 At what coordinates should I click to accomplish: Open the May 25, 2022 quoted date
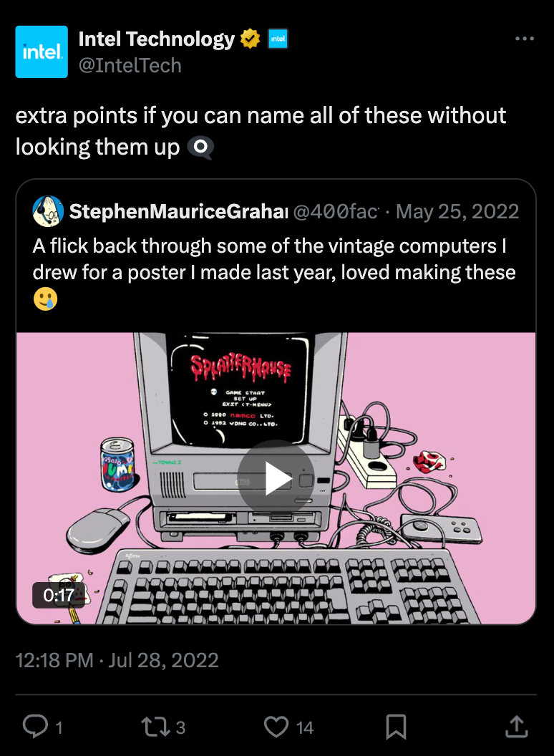pos(457,211)
